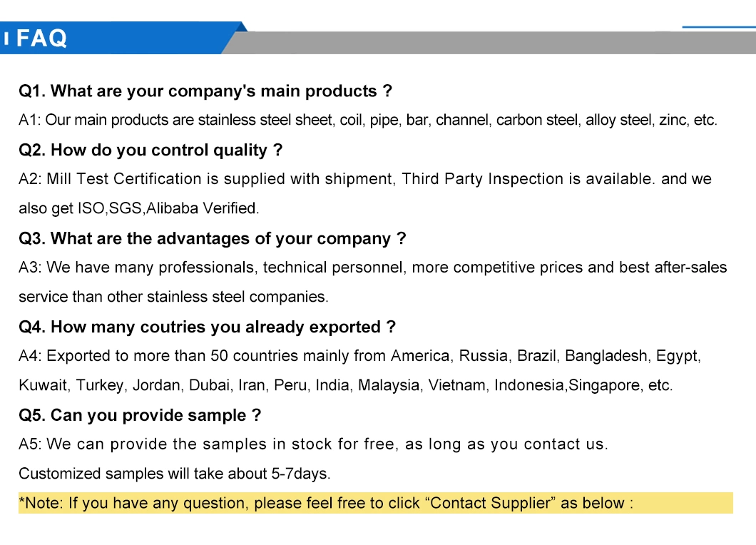The width and height of the screenshot is (756, 545).
Task: Select question Q4 about exported countries
Action: [x=207, y=327]
